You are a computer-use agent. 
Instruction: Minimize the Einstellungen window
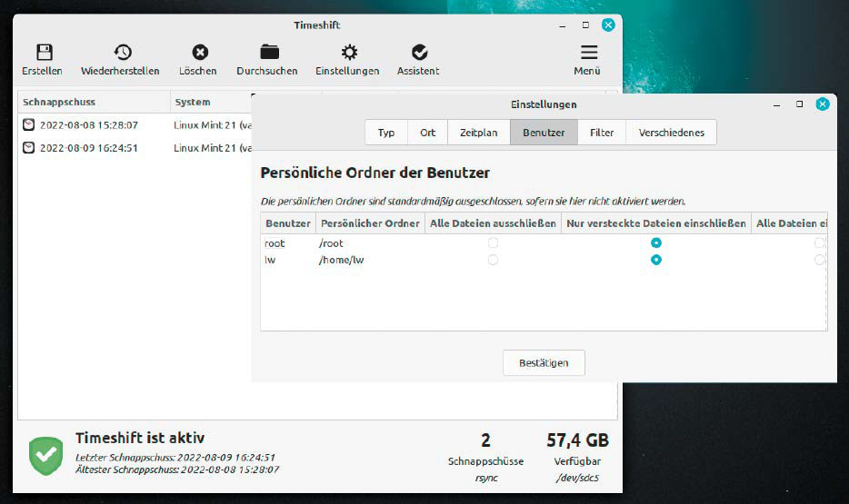pos(776,104)
